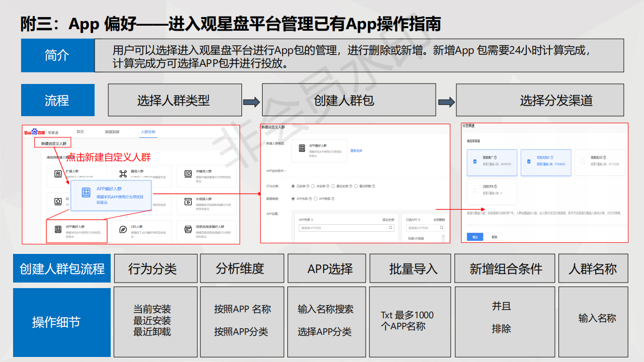Click the 简介 blue label box

pyautogui.click(x=57, y=55)
